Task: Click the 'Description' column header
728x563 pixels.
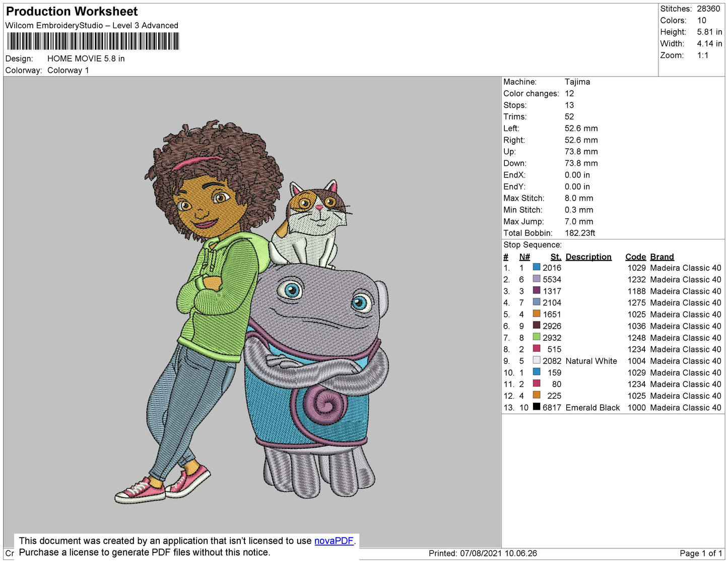Action: [588, 257]
